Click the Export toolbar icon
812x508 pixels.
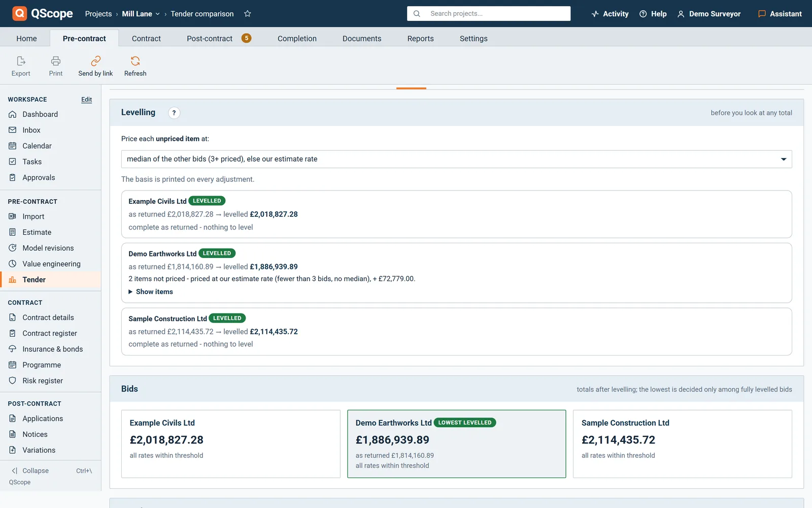21,67
